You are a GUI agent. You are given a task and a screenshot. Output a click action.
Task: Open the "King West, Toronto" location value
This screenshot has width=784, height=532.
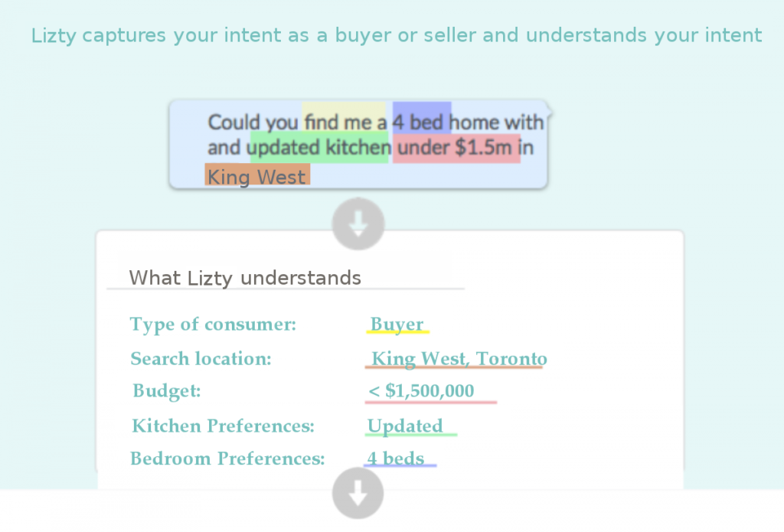(x=459, y=358)
